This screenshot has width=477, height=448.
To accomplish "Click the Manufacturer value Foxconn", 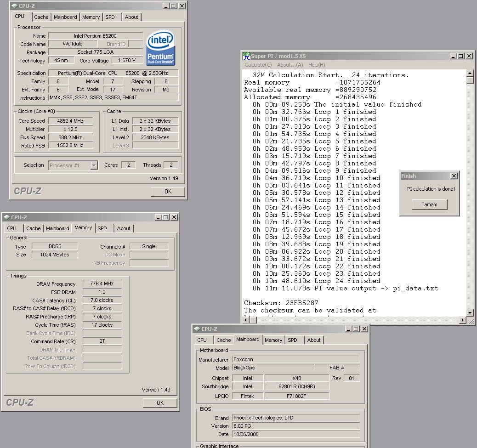I will (296, 359).
